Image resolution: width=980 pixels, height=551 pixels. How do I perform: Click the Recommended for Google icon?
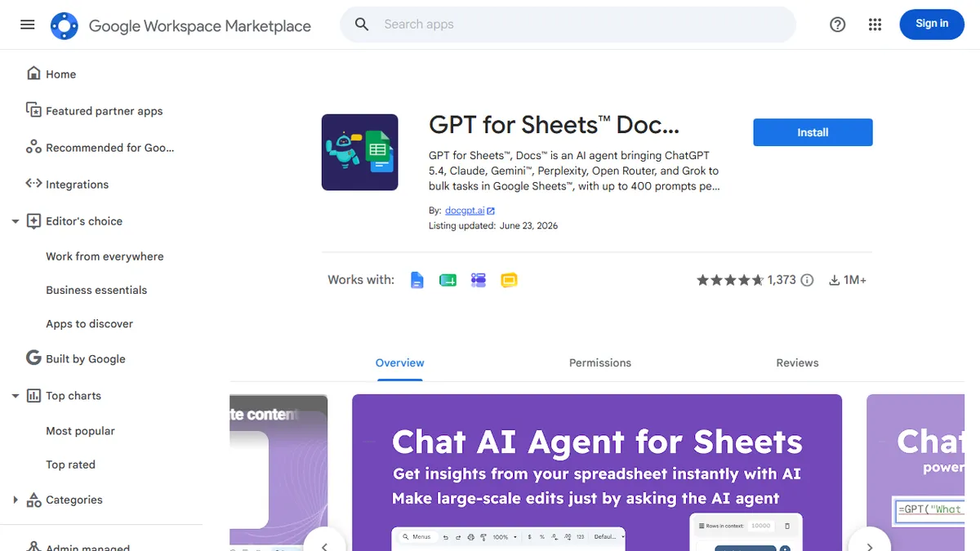(x=33, y=147)
